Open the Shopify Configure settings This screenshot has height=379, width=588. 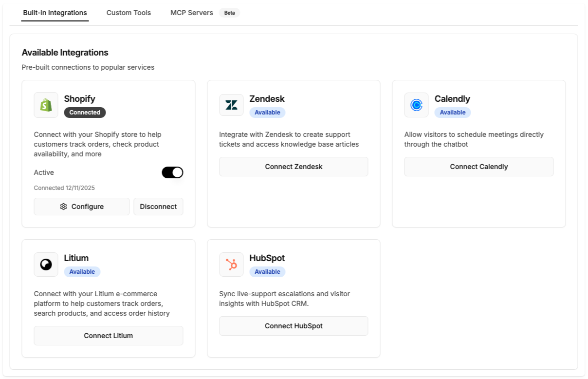click(x=81, y=206)
